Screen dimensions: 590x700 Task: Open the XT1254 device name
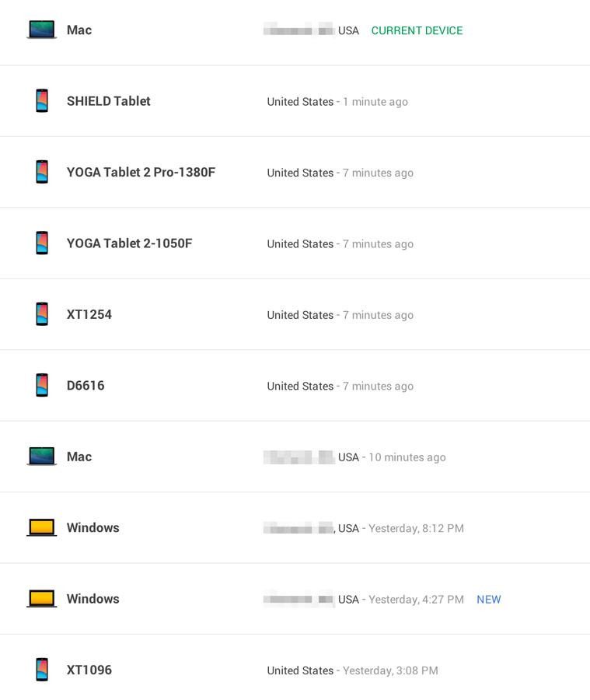click(89, 314)
